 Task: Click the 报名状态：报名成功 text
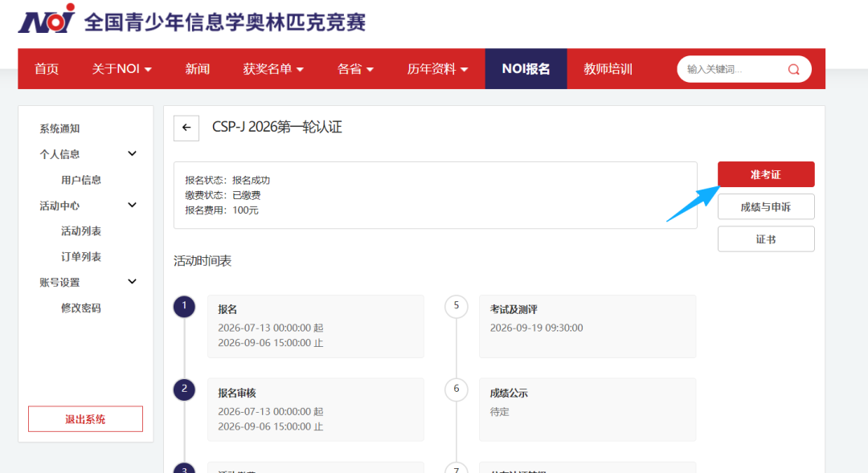click(x=227, y=181)
